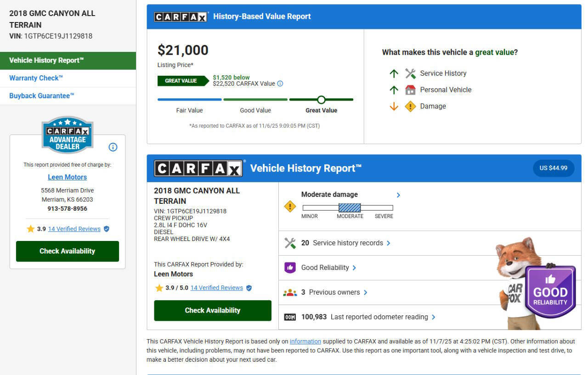588x375 pixels.
Task: Click the moderate damage warning icon
Action: coord(290,207)
